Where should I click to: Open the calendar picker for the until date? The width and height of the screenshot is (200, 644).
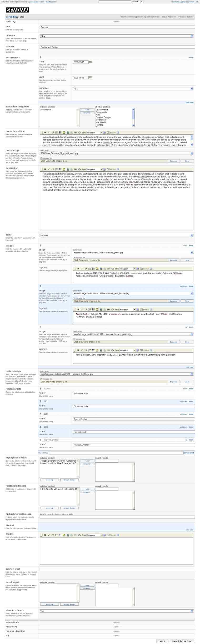click(x=91, y=78)
